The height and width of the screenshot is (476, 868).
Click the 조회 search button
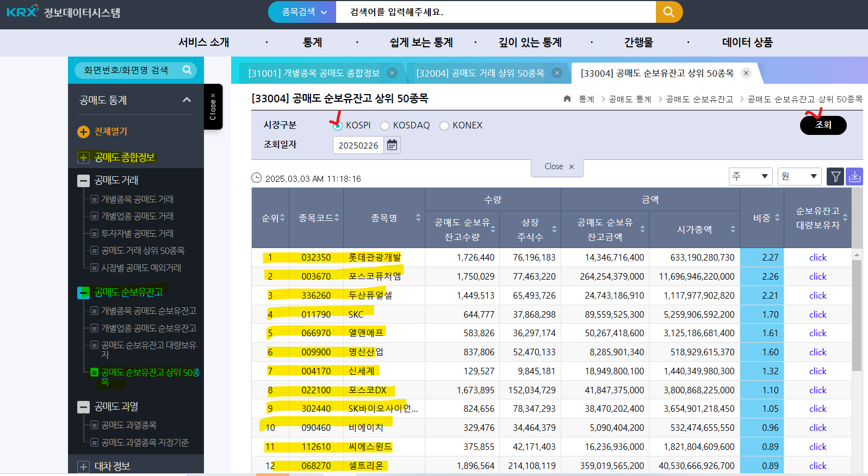[x=823, y=125]
